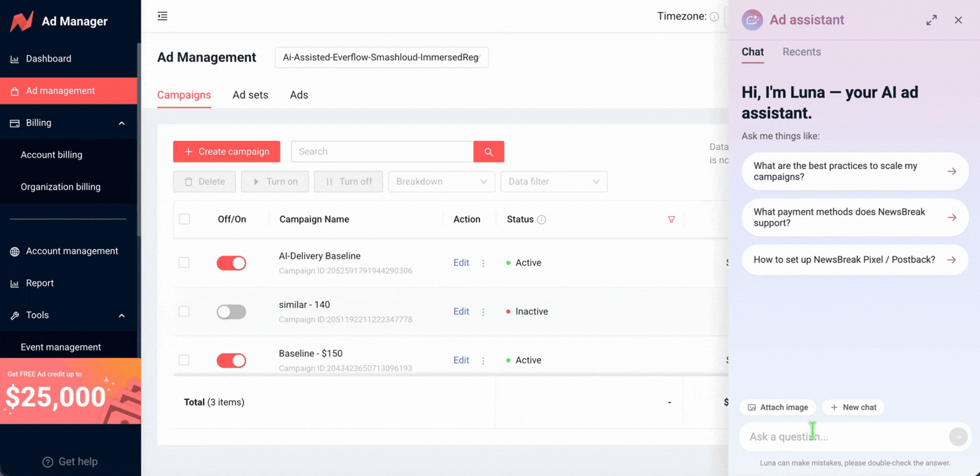Viewport: 980px width, 476px height.
Task: Switch to the Recents tab in Ad assistant
Action: [801, 52]
